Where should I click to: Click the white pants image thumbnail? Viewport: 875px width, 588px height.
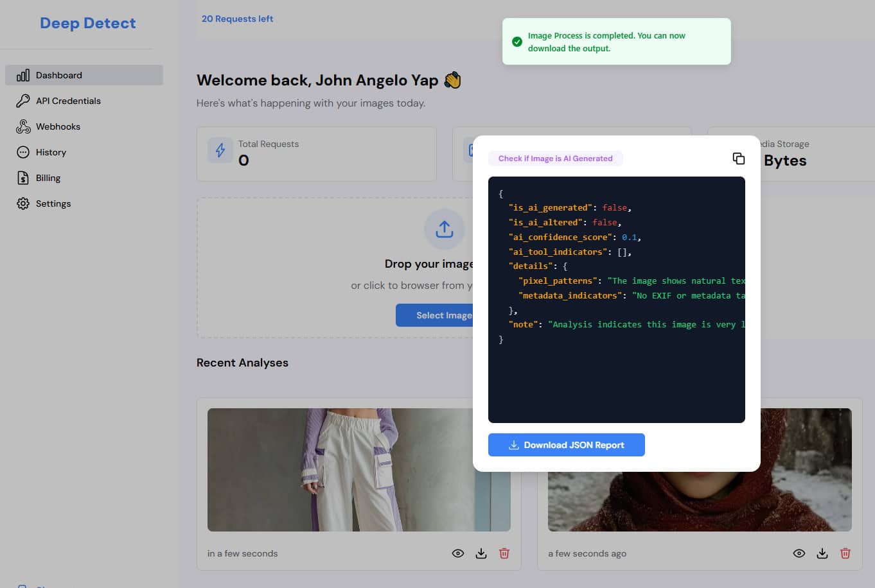(x=340, y=469)
